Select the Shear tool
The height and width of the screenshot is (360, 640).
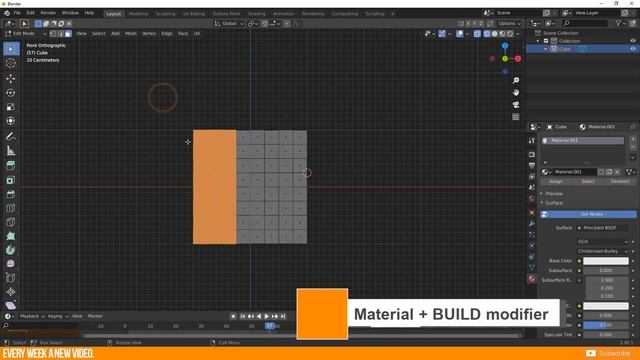pyautogui.click(x=11, y=305)
